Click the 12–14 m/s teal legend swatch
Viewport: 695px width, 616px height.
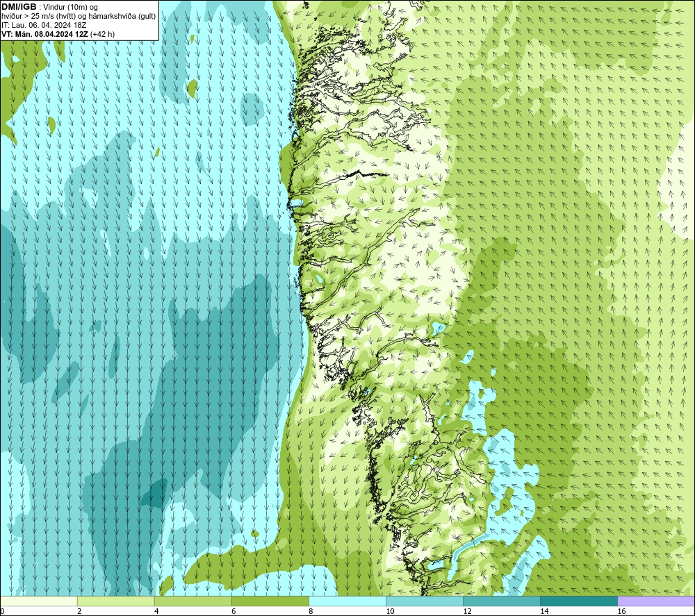(x=502, y=601)
